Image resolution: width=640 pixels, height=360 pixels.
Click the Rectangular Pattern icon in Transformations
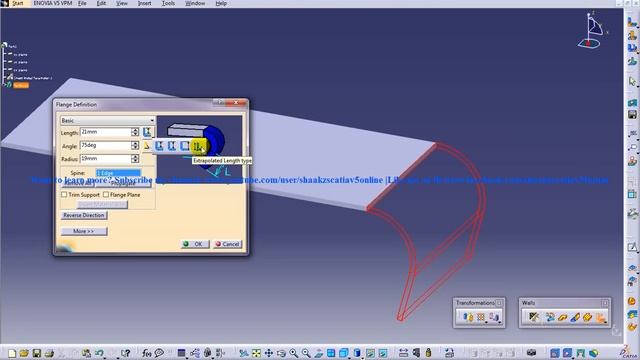tap(481, 317)
